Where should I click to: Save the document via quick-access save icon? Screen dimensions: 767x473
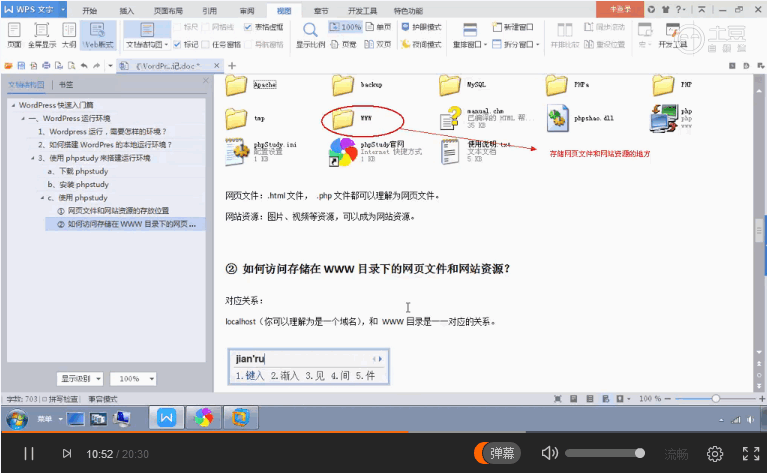click(x=21, y=66)
